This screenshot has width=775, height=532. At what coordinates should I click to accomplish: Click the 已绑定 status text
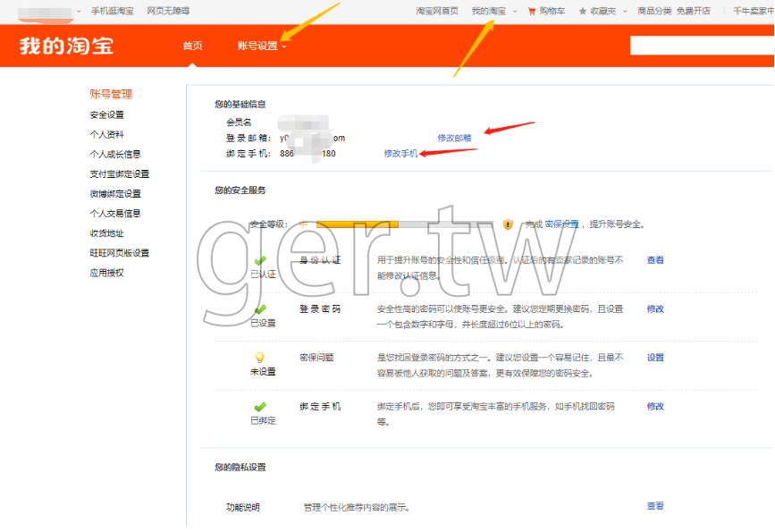click(x=263, y=421)
